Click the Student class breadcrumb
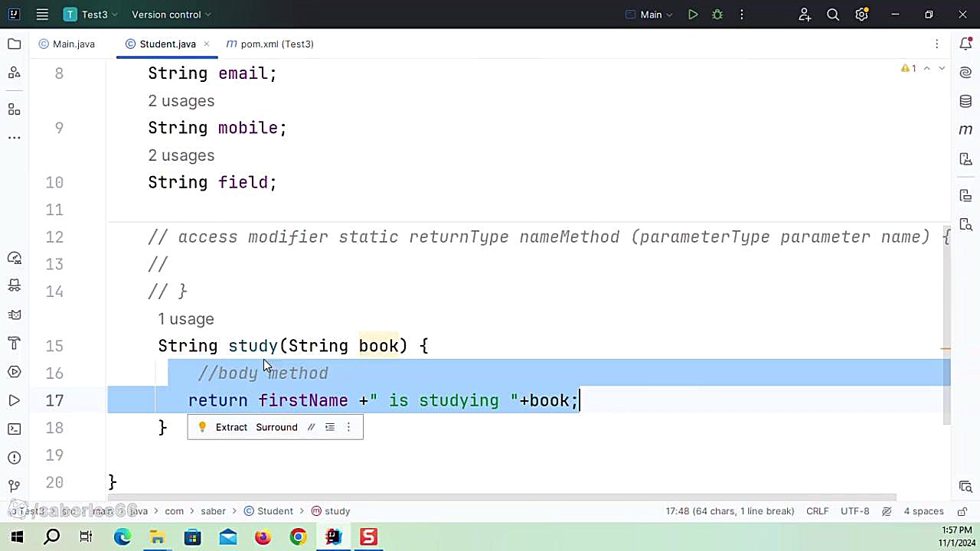The height and width of the screenshot is (551, 980). (269, 511)
